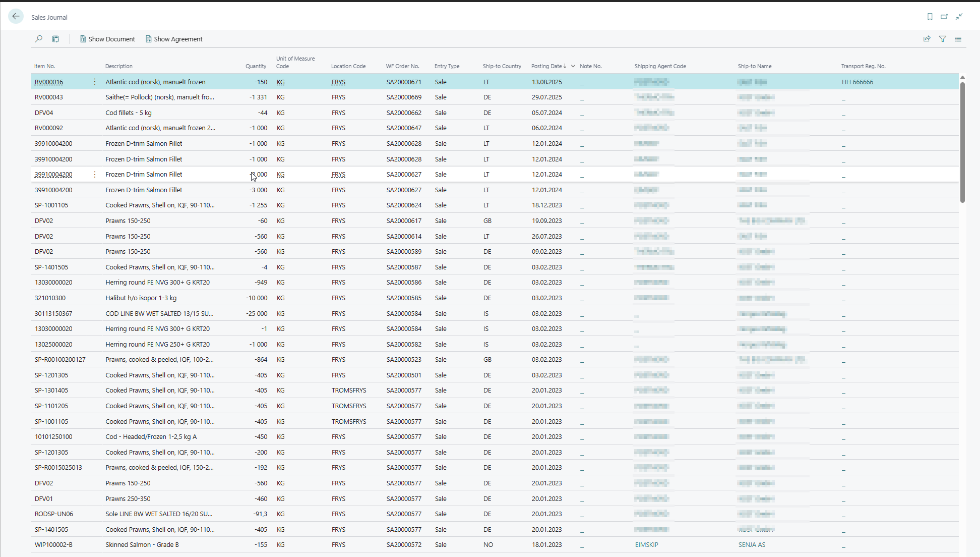Collapse the page with arrows icon
Image resolution: width=980 pixels, height=557 pixels.
(959, 17)
